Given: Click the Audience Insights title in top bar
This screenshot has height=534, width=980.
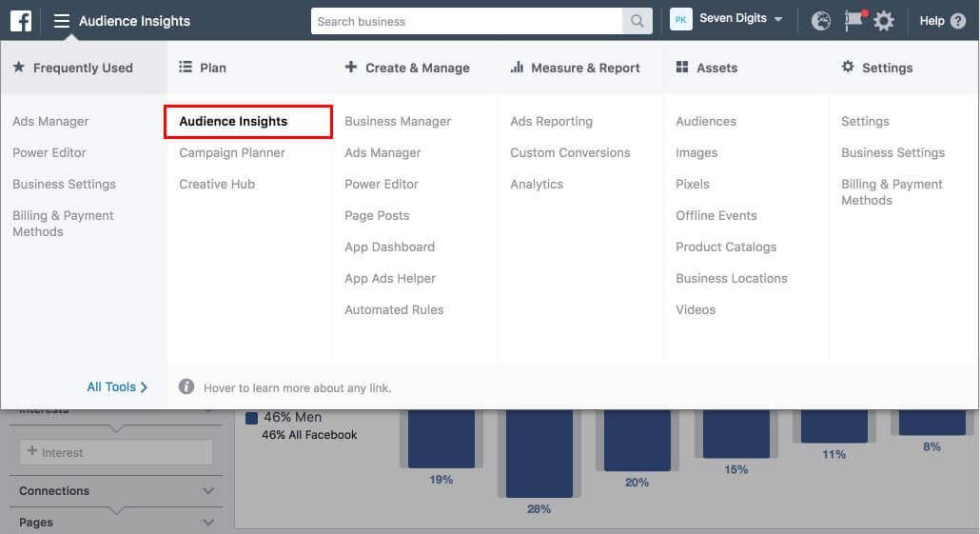Looking at the screenshot, I should [134, 21].
